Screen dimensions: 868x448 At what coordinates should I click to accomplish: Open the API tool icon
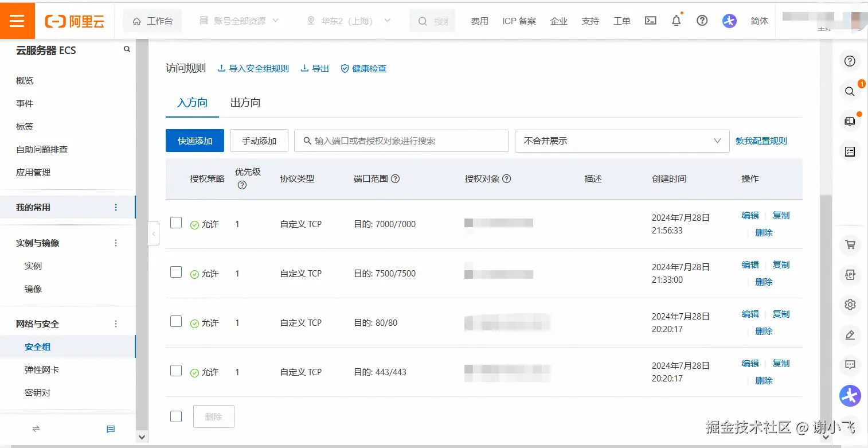click(x=850, y=275)
